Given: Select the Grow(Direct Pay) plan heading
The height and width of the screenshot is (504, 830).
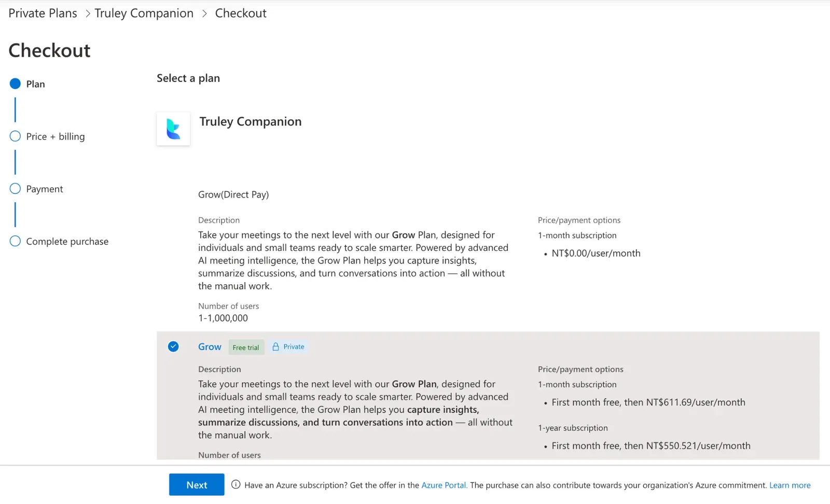Looking at the screenshot, I should 233,194.
